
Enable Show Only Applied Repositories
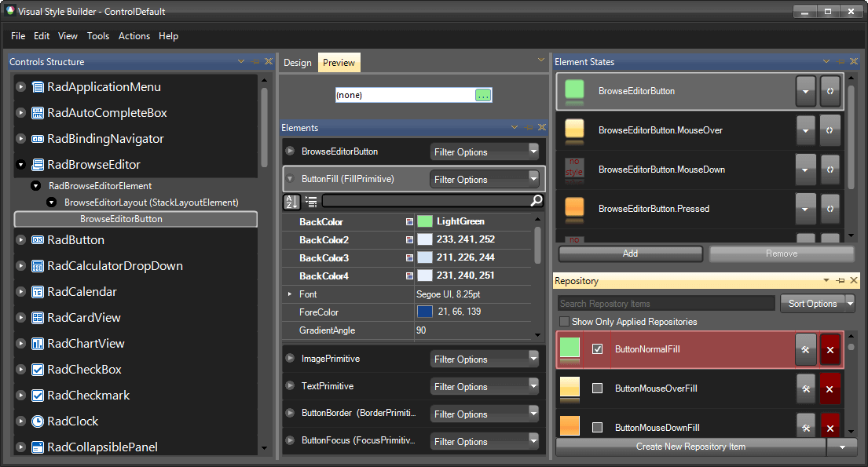pyautogui.click(x=563, y=322)
